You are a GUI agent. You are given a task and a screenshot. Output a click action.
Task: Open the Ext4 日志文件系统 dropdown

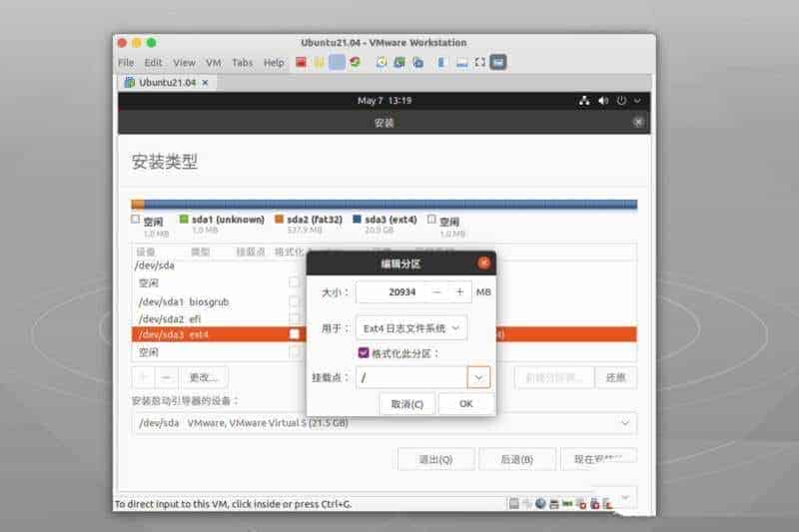[411, 328]
